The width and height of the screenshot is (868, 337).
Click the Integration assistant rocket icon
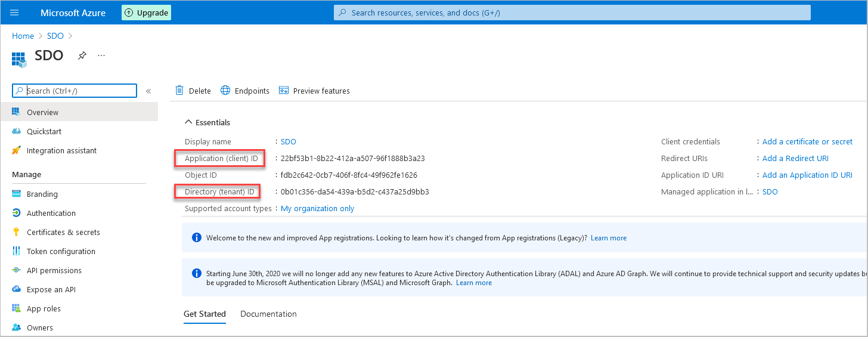tap(16, 150)
